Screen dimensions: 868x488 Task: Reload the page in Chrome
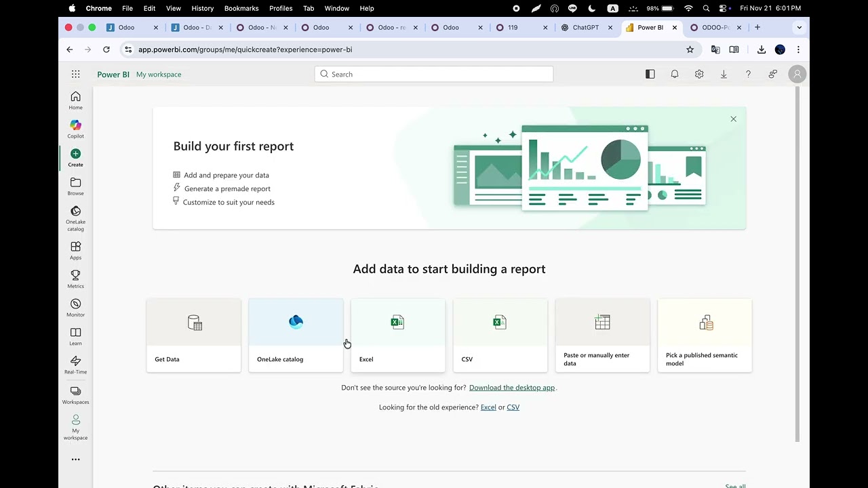106,49
